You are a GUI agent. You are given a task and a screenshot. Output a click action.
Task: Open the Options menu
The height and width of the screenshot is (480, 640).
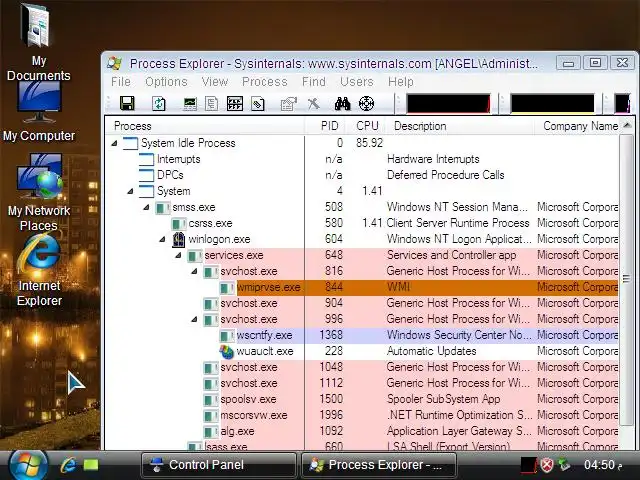[166, 82]
